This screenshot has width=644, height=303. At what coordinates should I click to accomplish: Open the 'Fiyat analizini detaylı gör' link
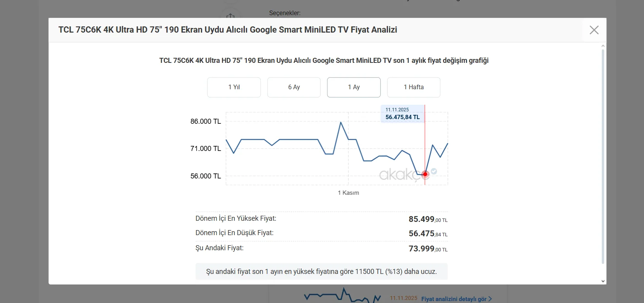[x=454, y=299]
